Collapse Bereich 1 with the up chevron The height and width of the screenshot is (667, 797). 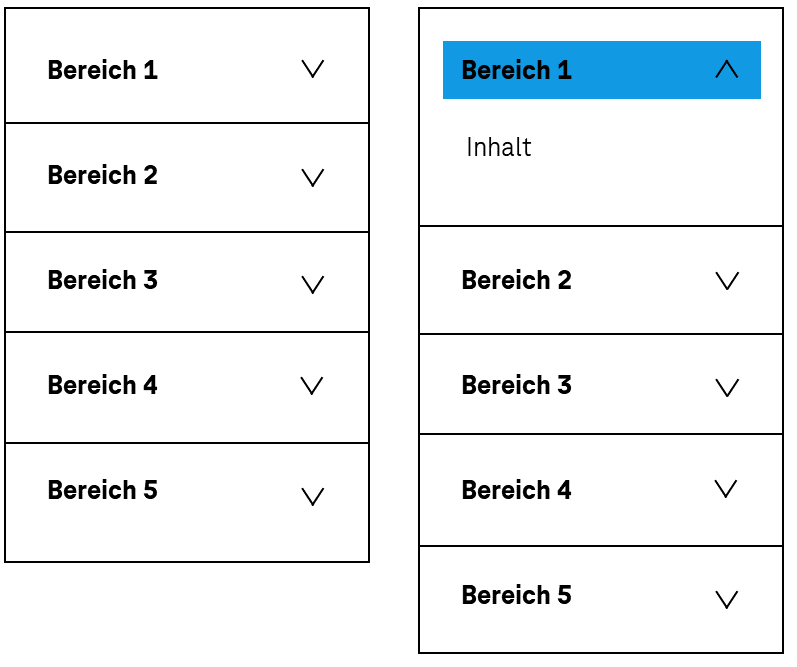click(727, 69)
